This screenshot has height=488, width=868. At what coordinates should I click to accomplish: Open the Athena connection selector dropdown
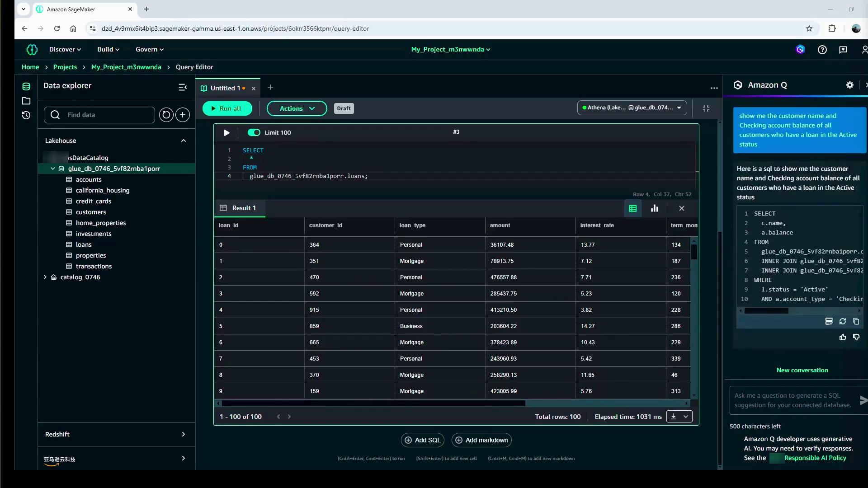(632, 108)
